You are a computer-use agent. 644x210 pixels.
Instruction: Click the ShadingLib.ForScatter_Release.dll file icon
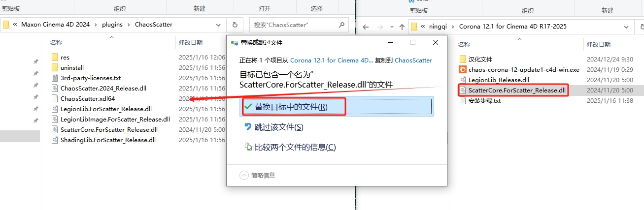pos(55,140)
